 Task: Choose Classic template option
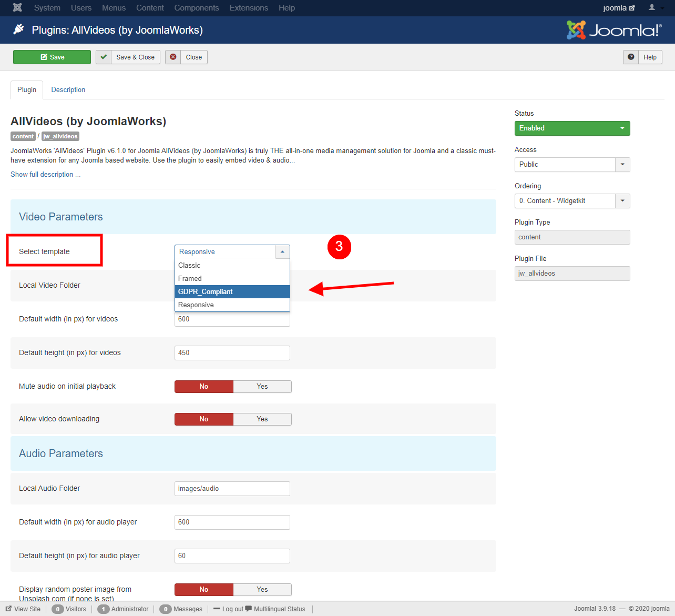[232, 266]
